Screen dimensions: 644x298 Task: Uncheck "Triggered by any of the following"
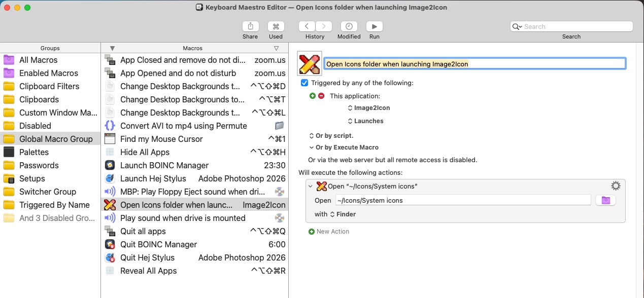tap(304, 83)
